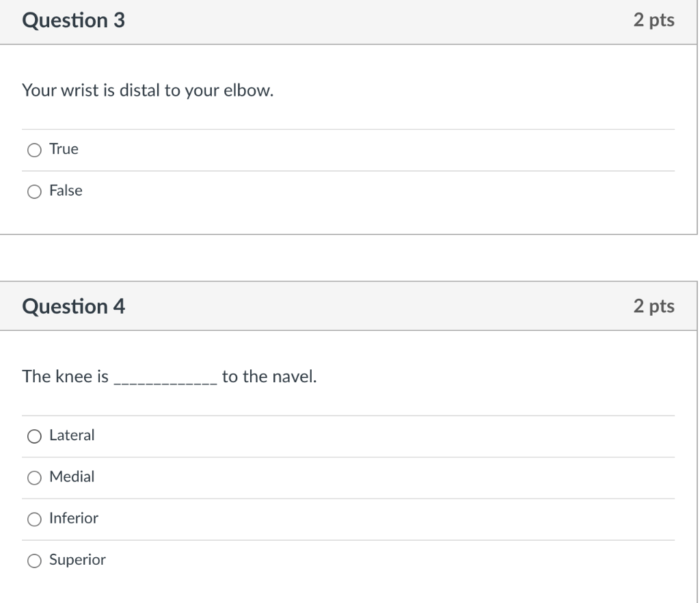The height and width of the screenshot is (603, 700).
Task: Click 'The knee is' prompt text
Action: click(x=65, y=376)
